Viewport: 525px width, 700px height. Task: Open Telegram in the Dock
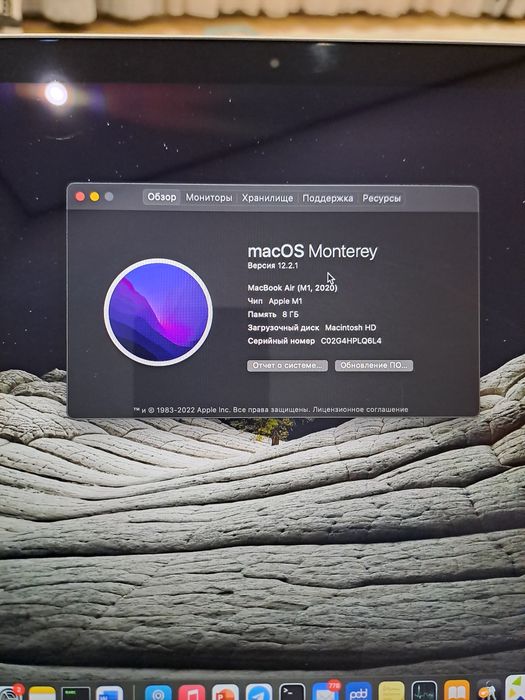click(259, 692)
